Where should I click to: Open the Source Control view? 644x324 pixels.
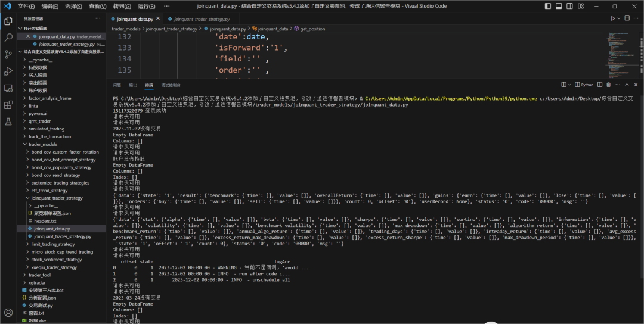(8, 54)
